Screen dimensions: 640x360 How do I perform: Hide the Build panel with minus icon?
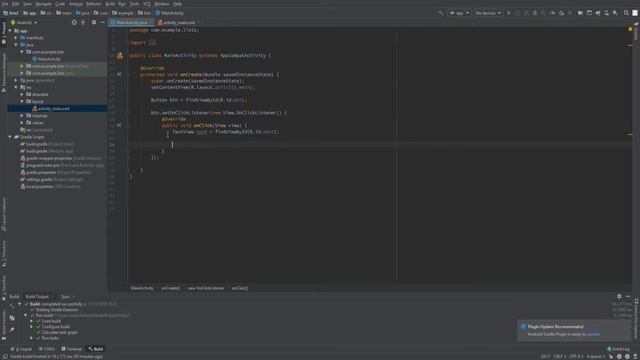pyautogui.click(x=628, y=296)
